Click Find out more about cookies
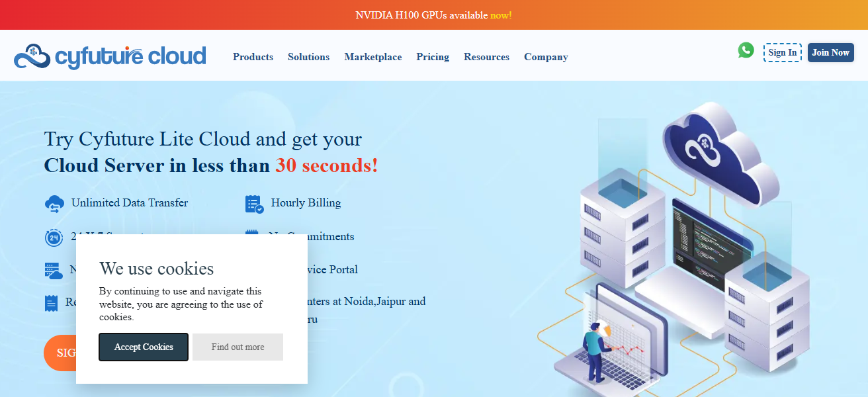868x397 pixels. tap(238, 347)
